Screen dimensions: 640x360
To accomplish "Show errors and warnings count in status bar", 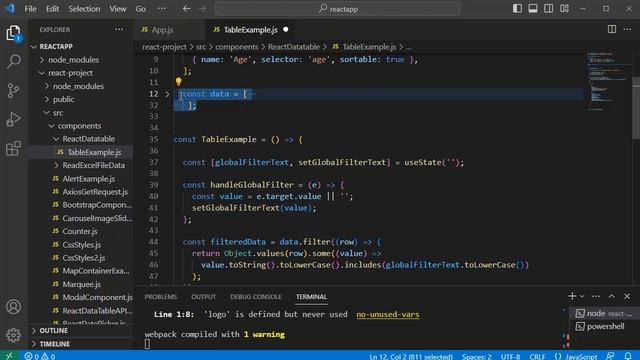I will [40, 356].
